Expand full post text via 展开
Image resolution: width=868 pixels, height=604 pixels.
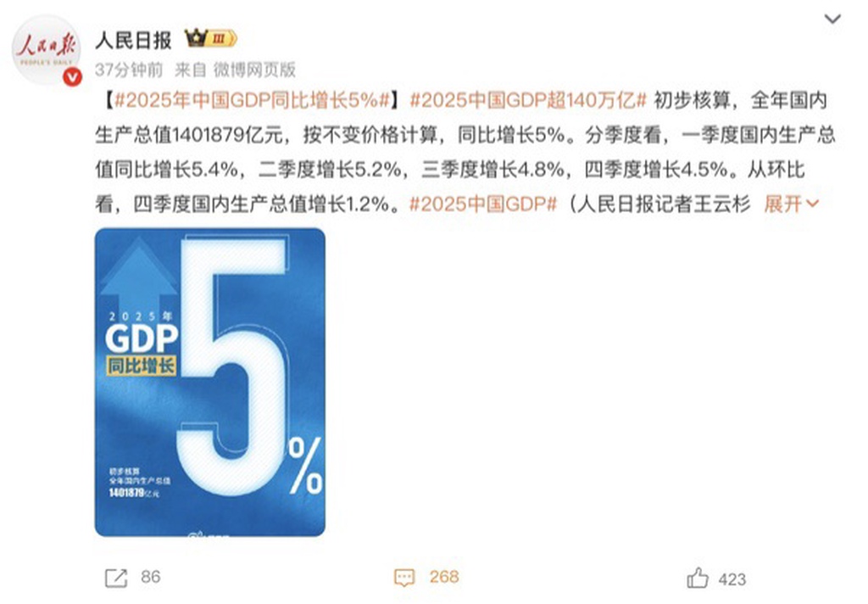783,204
